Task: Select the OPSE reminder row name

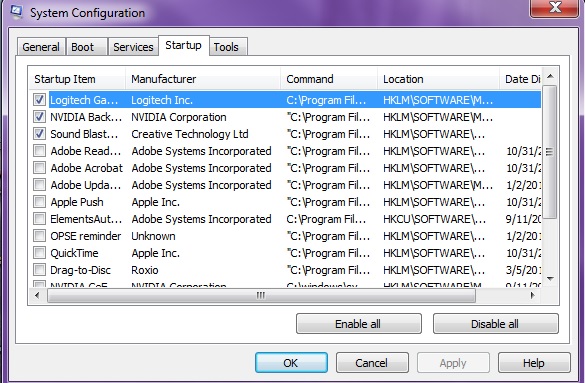Action: click(x=86, y=236)
